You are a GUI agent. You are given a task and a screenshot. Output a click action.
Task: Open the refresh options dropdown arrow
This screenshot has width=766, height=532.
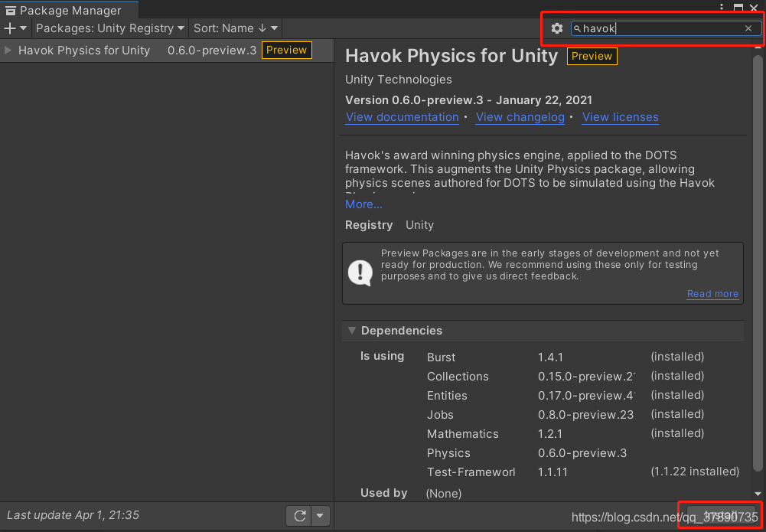(321, 515)
